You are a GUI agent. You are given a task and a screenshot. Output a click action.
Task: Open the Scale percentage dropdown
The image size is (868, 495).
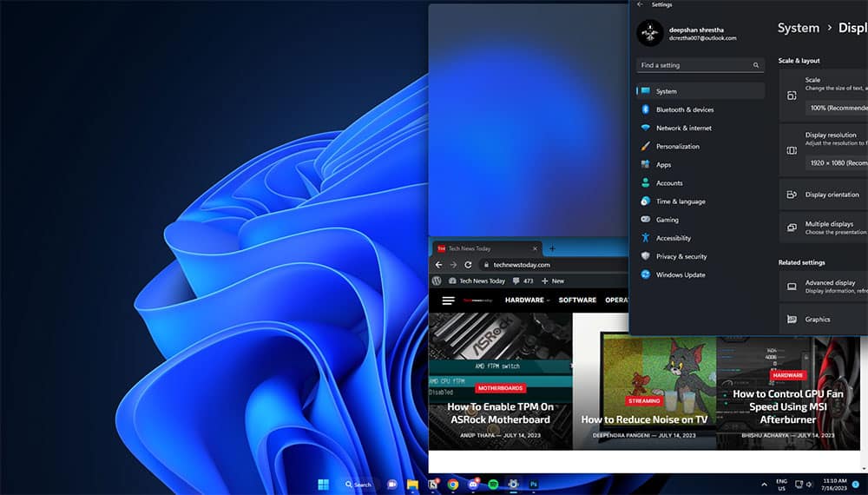coord(837,108)
